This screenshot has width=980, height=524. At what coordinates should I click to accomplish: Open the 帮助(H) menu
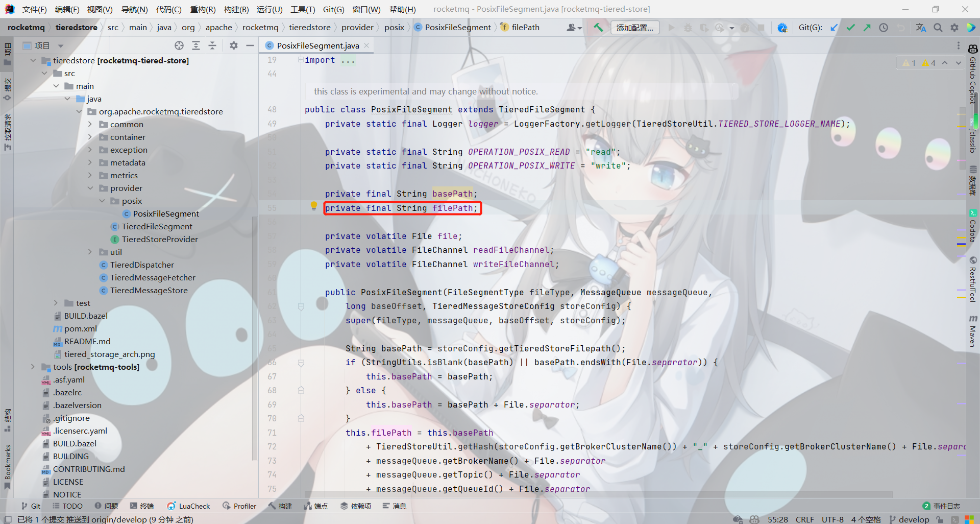pyautogui.click(x=402, y=9)
